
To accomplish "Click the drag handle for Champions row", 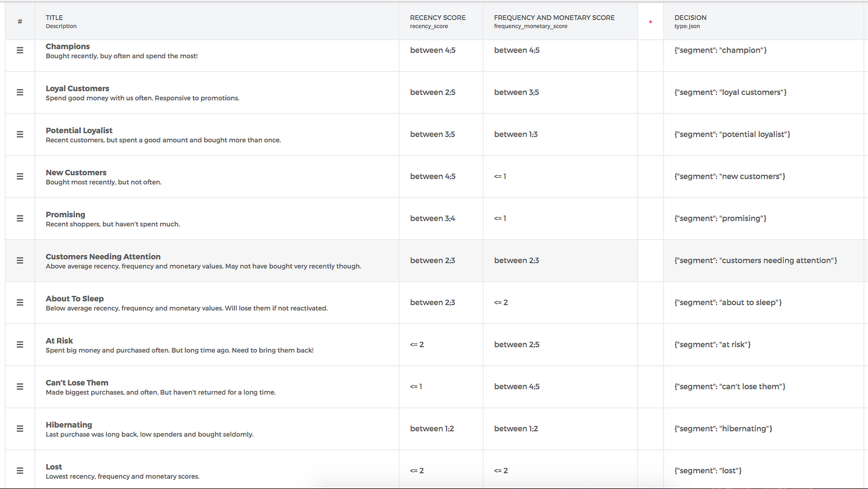I will coord(20,50).
